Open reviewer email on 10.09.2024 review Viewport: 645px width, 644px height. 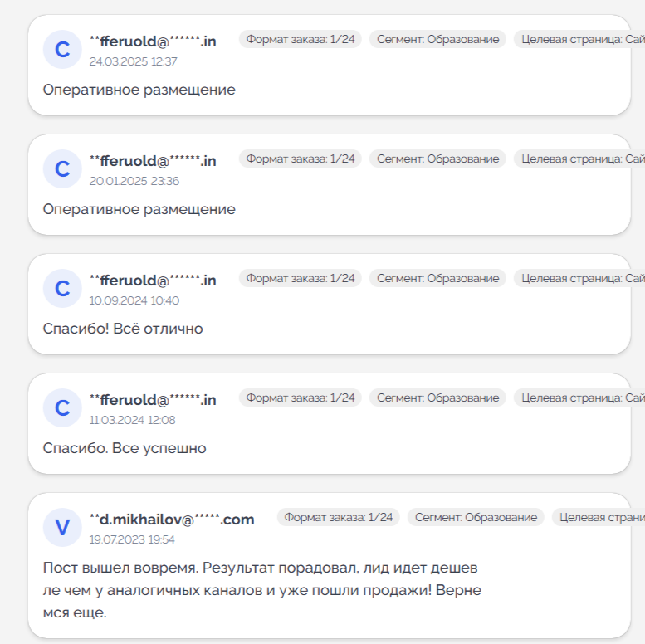(x=153, y=280)
